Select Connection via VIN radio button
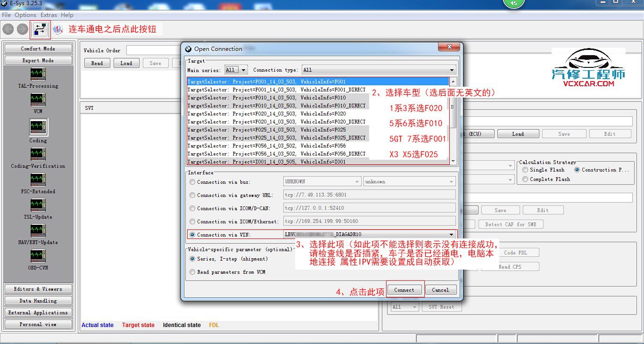 click(x=192, y=235)
